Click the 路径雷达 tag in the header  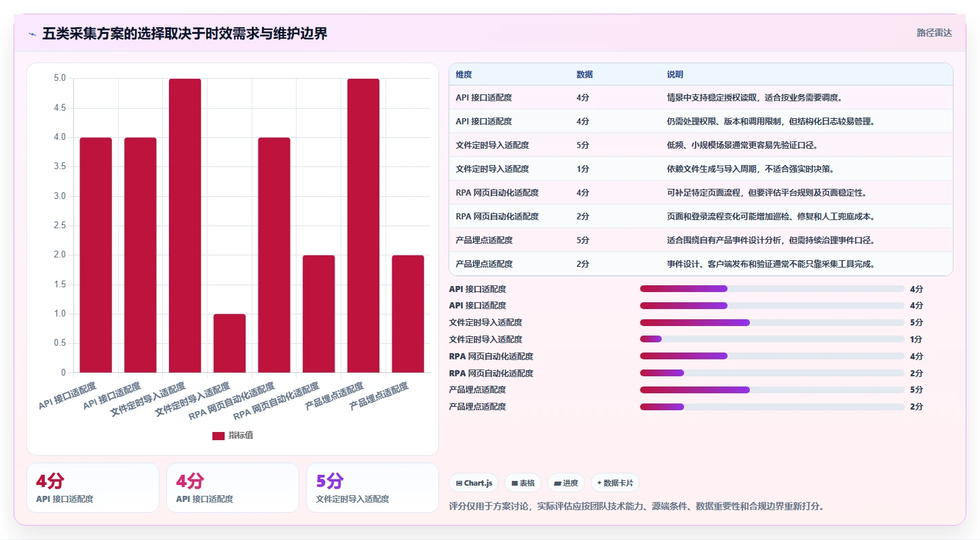click(935, 33)
